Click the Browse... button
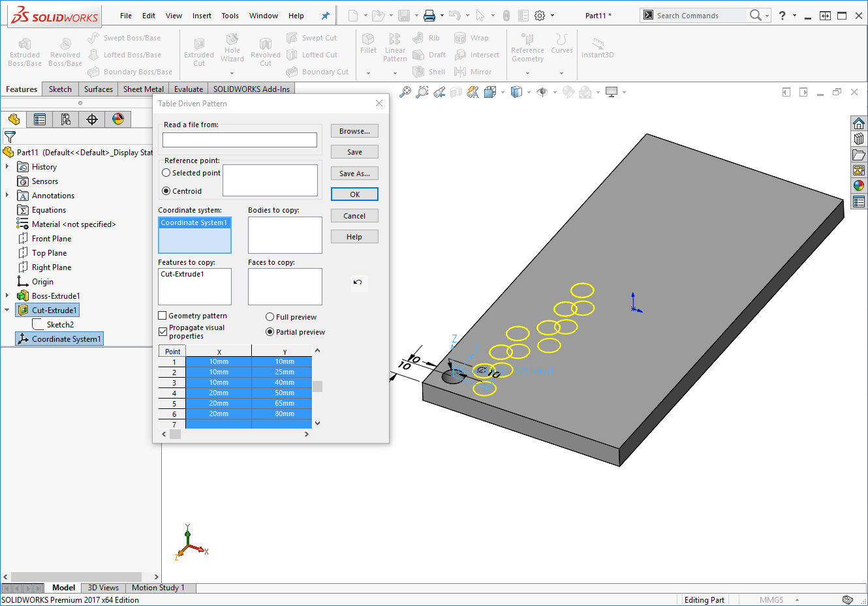 354,131
